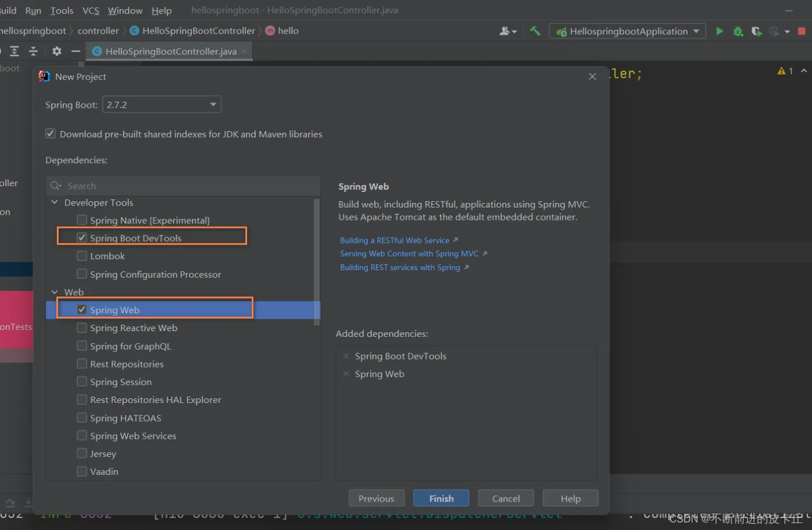Collapse the Web group
The image size is (812, 530).
tap(55, 292)
